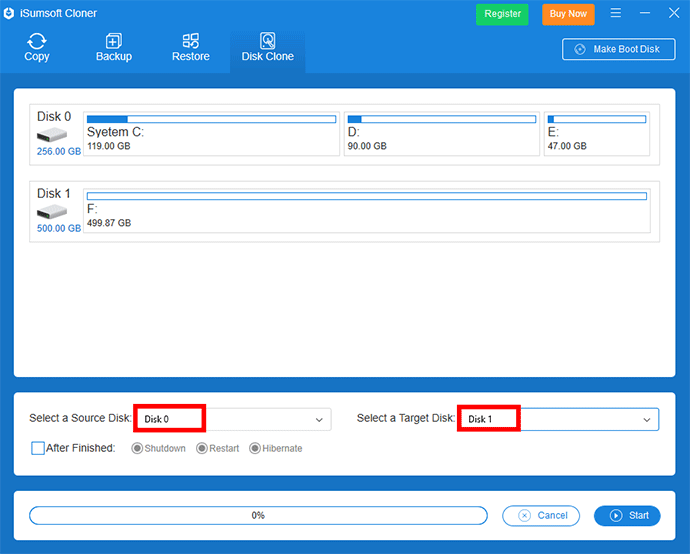Select the Shutdown radio option
The width and height of the screenshot is (690, 554).
tap(138, 449)
